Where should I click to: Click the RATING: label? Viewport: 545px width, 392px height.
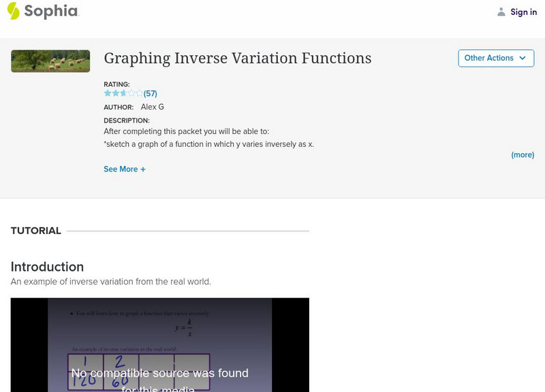pyautogui.click(x=116, y=84)
